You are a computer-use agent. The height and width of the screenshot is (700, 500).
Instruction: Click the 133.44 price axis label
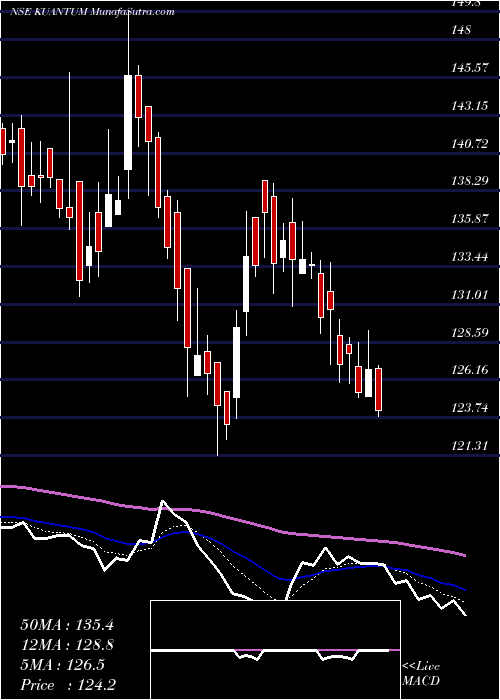[470, 257]
